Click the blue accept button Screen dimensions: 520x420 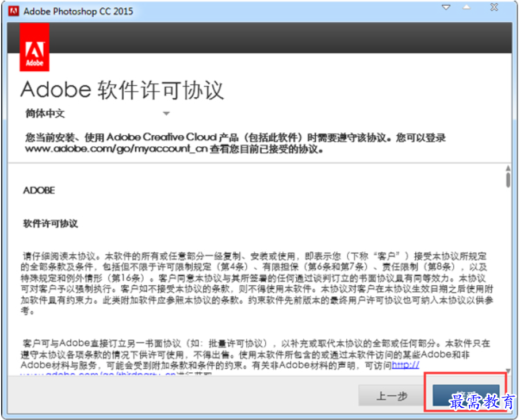[x=465, y=395]
